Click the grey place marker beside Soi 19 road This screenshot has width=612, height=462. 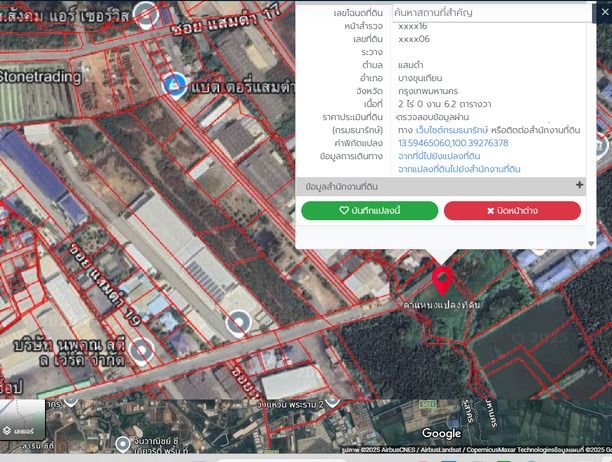click(x=237, y=322)
